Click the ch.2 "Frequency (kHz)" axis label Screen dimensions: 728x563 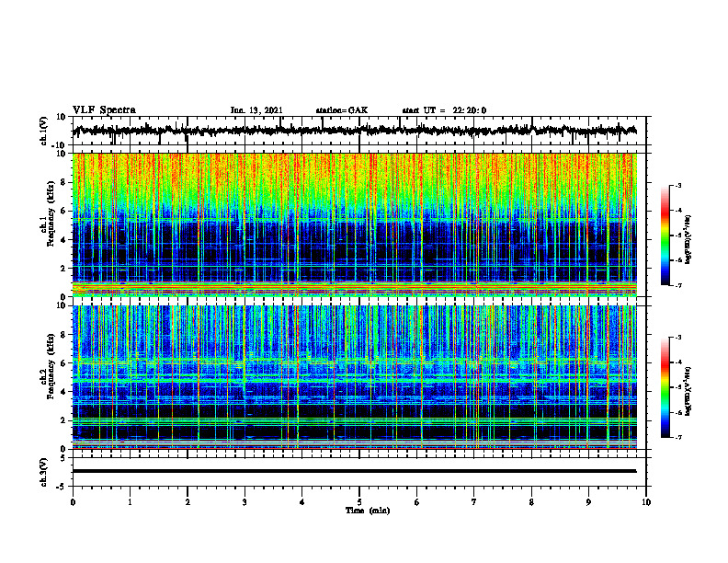[51, 366]
